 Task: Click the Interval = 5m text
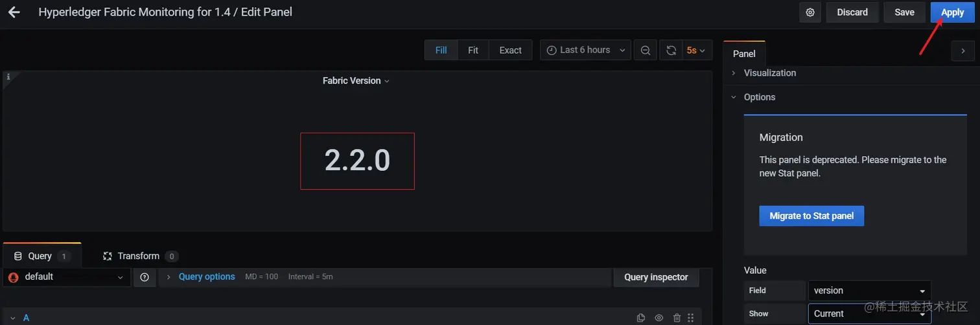(x=310, y=276)
